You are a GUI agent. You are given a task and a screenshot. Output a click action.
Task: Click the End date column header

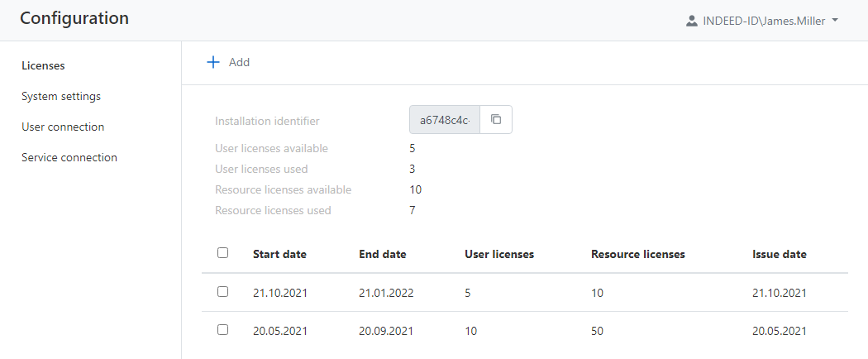pos(383,254)
